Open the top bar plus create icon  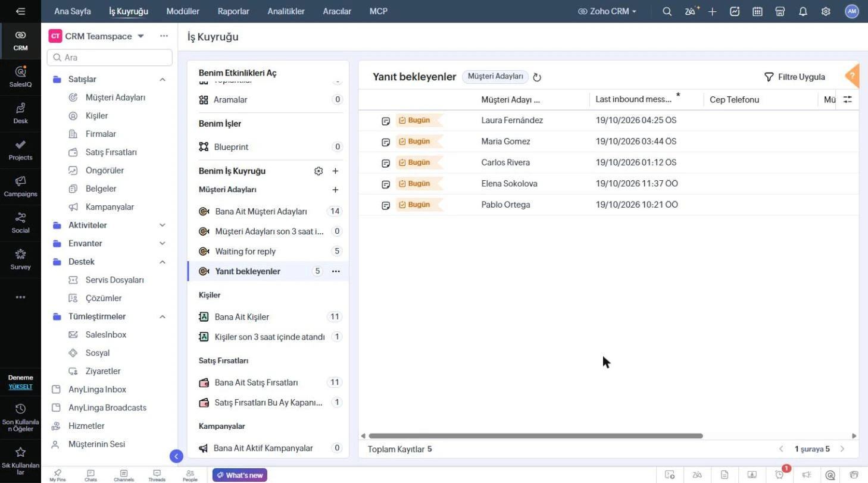click(x=713, y=11)
